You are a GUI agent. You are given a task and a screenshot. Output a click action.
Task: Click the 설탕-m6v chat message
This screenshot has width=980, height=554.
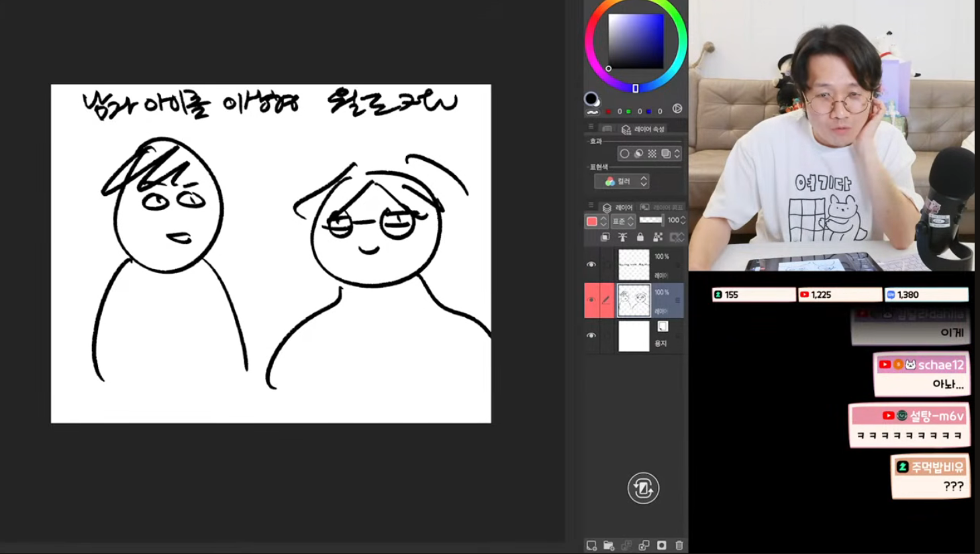tap(910, 425)
